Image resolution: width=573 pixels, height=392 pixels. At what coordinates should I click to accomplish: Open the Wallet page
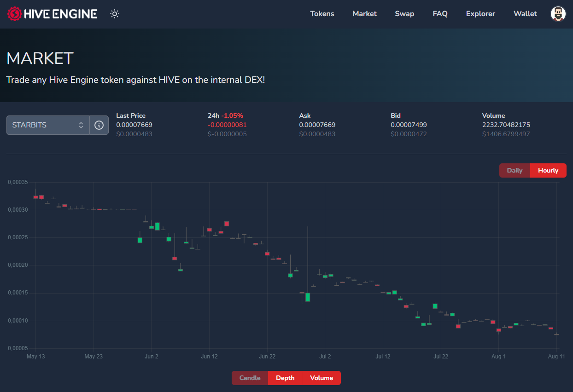(525, 14)
